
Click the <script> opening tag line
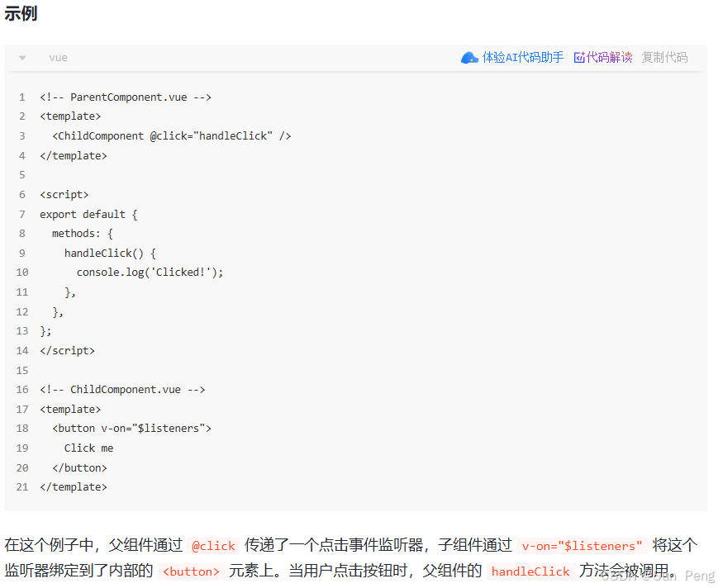[x=64, y=194]
